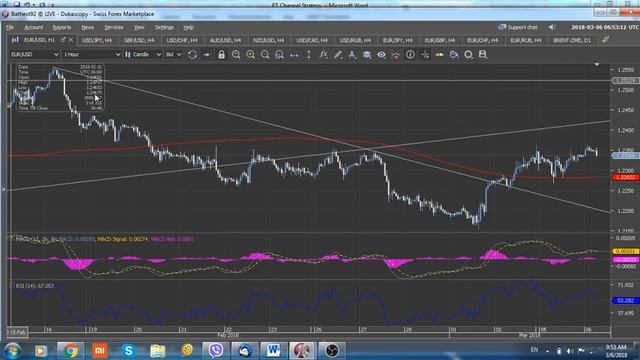Screen dimensions: 640x360
Task: Open the Services menu
Action: pyautogui.click(x=114, y=27)
